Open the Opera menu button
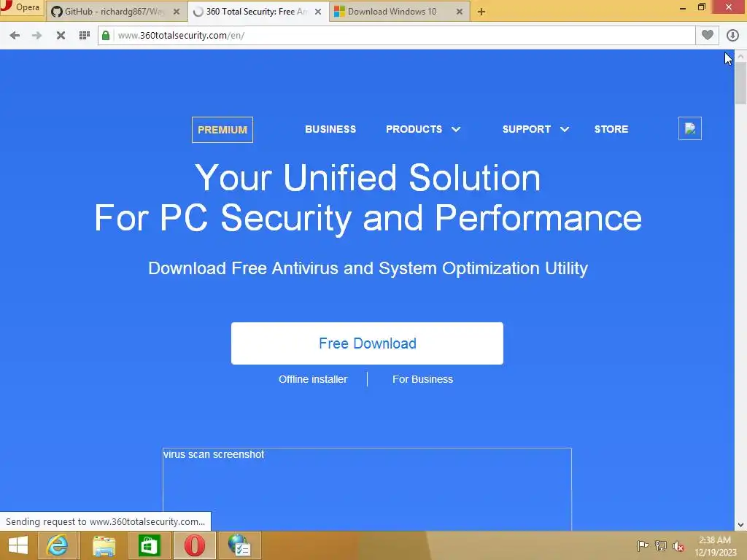Image resolution: width=747 pixels, height=560 pixels. [x=21, y=7]
